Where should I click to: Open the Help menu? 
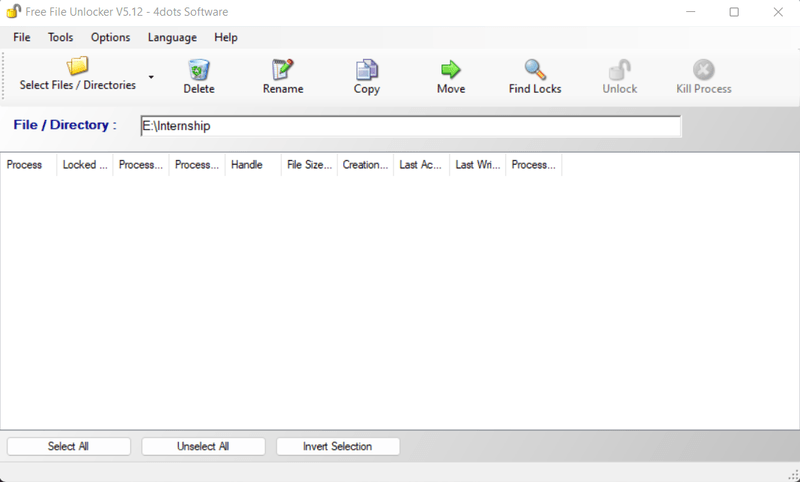226,37
